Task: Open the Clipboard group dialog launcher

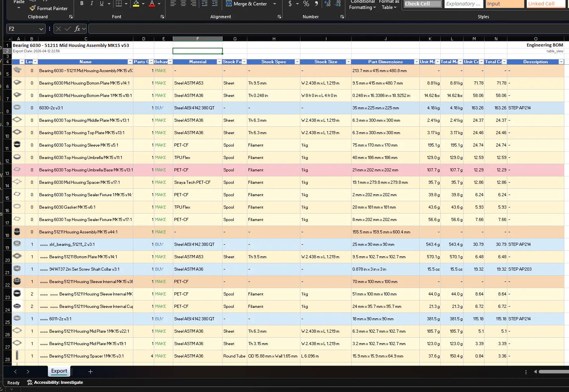Action: point(71,17)
